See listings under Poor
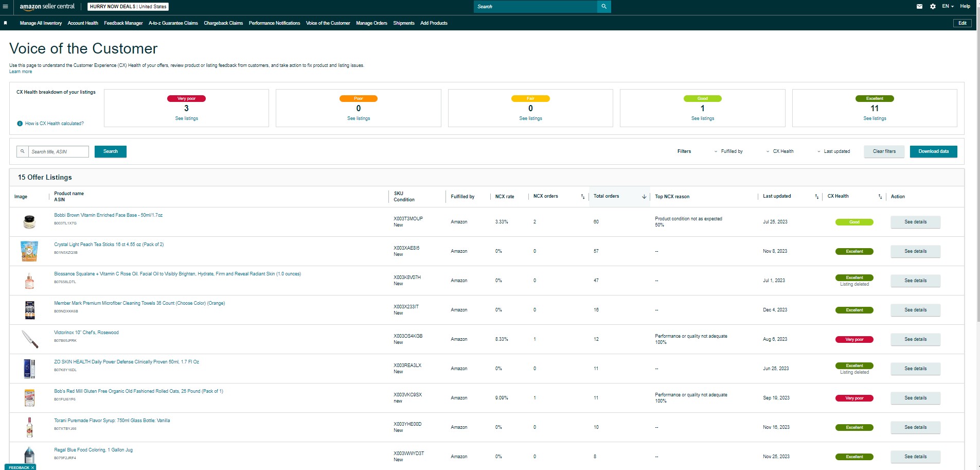 pos(359,118)
